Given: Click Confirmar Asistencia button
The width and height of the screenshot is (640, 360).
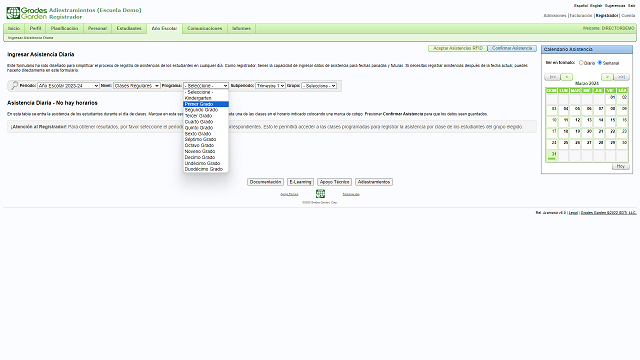Looking at the screenshot, I should click(x=512, y=48).
